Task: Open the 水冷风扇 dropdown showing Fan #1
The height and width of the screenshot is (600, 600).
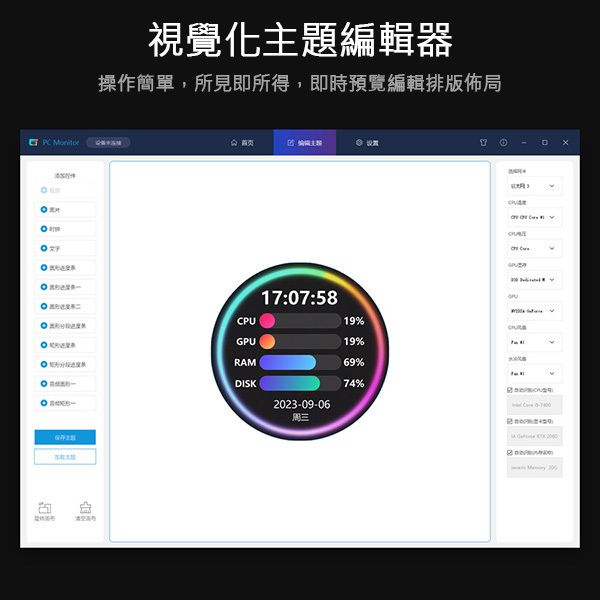Action: pos(535,373)
